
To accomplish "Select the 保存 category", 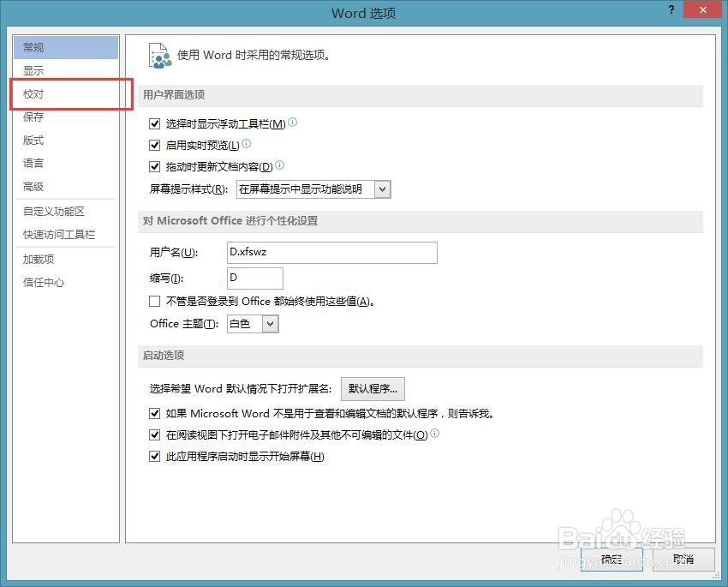I will 66,117.
